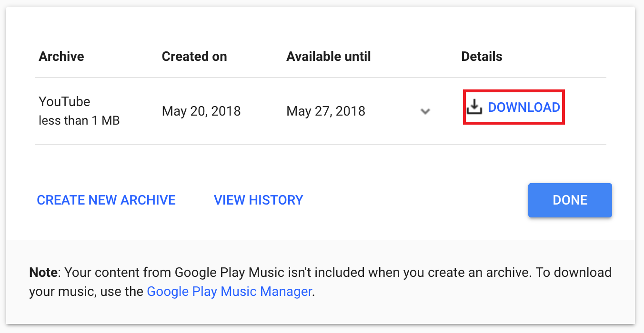Click the download tray arrow icon
Image resolution: width=644 pixels, height=333 pixels.
(474, 108)
